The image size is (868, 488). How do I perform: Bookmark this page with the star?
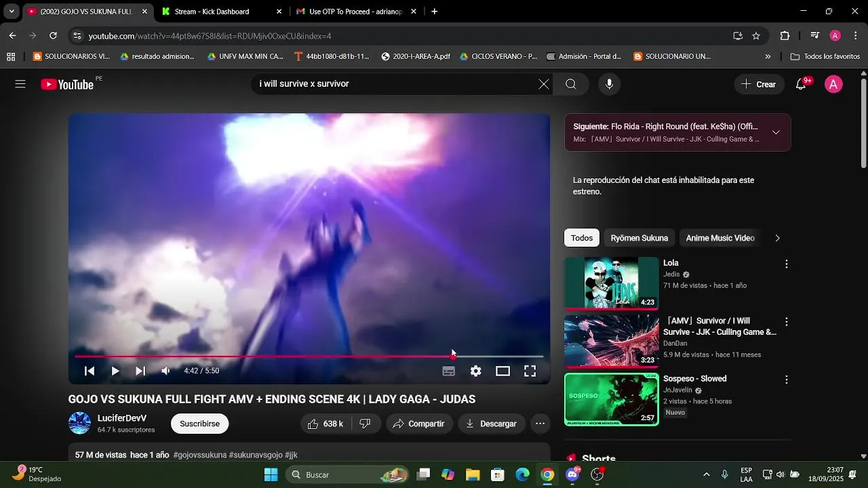(x=756, y=36)
